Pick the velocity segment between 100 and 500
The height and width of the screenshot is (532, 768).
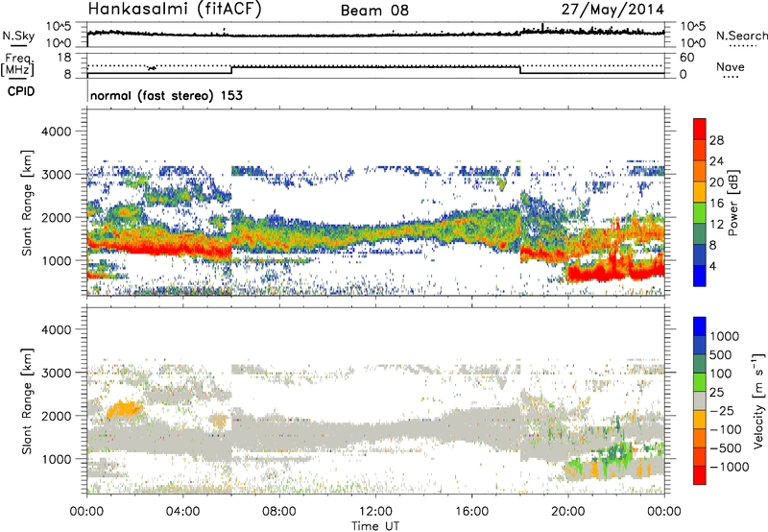click(700, 364)
